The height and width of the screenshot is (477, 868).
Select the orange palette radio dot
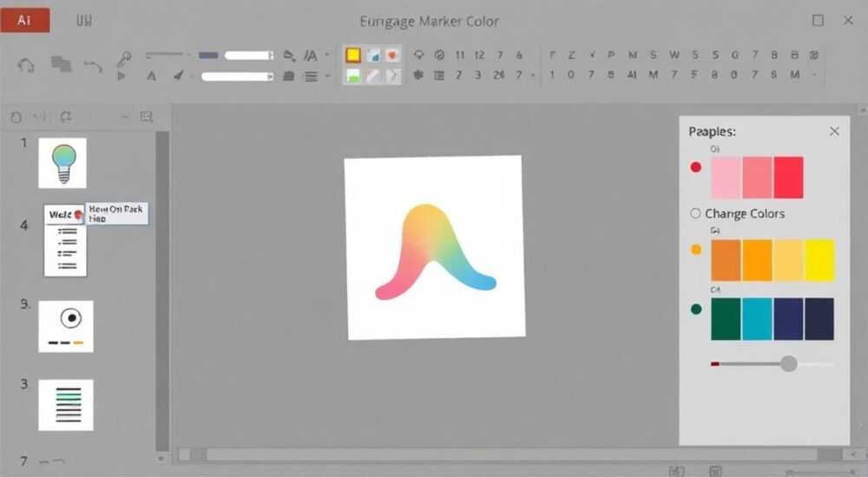696,250
